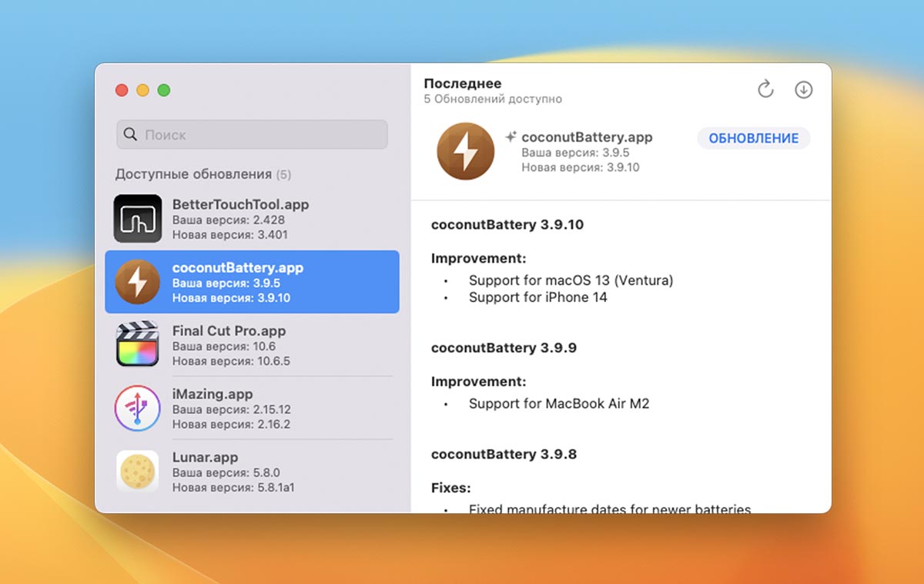Click Новая версия: 3.401 under BetterTouchTool
Image resolution: width=924 pixels, height=584 pixels.
tap(229, 235)
